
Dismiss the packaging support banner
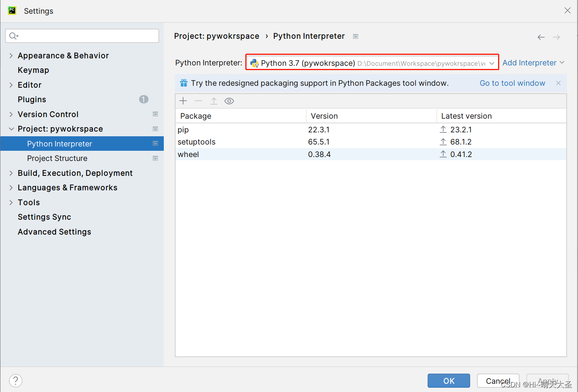558,83
